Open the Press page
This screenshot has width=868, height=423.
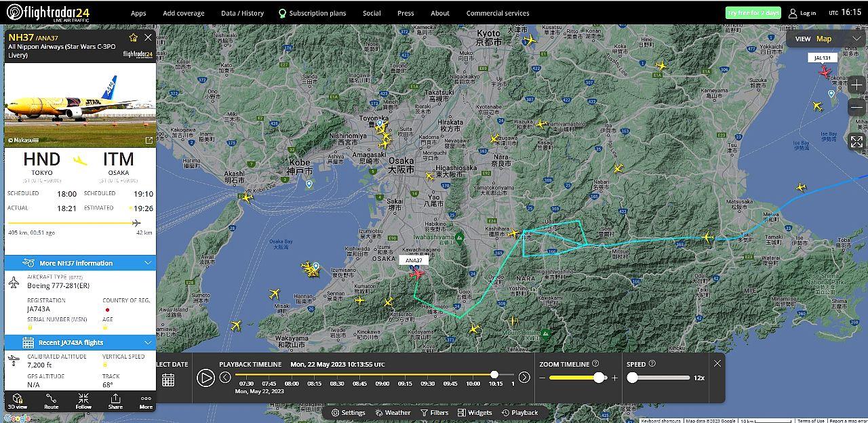[406, 13]
